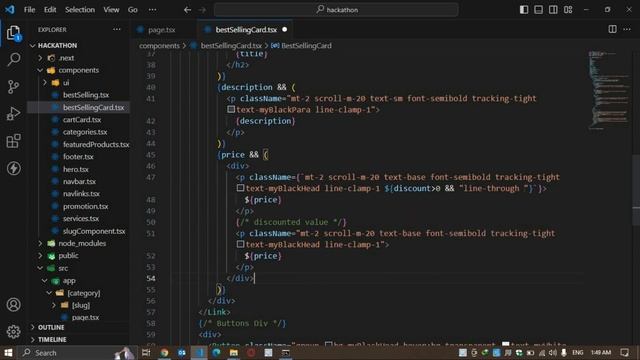The height and width of the screenshot is (360, 640).
Task: Show more menu items via ellipsis
Action: [152, 9]
